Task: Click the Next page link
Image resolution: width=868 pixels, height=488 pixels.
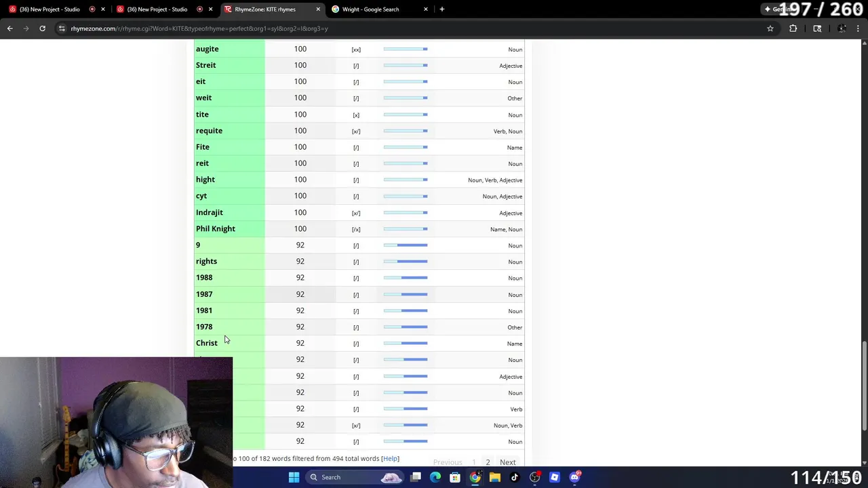Action: coord(508,462)
